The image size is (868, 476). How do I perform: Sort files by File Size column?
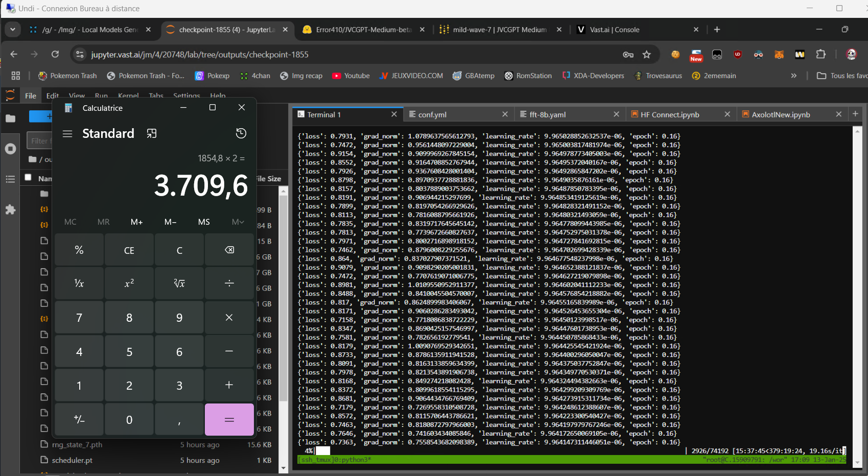(x=269, y=179)
